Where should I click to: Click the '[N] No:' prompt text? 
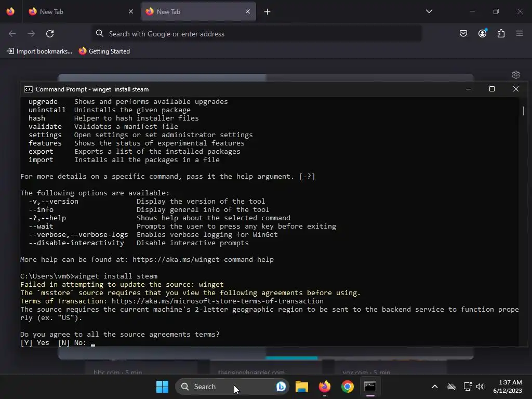click(x=72, y=343)
